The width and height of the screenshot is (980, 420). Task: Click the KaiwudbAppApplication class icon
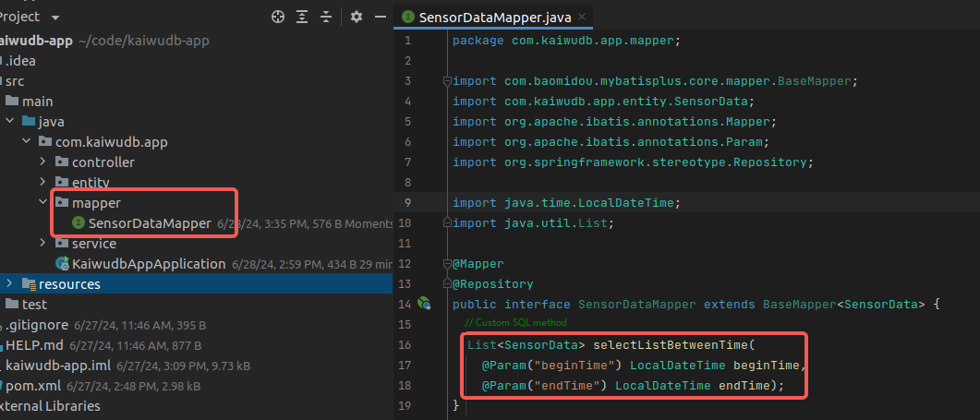[62, 264]
